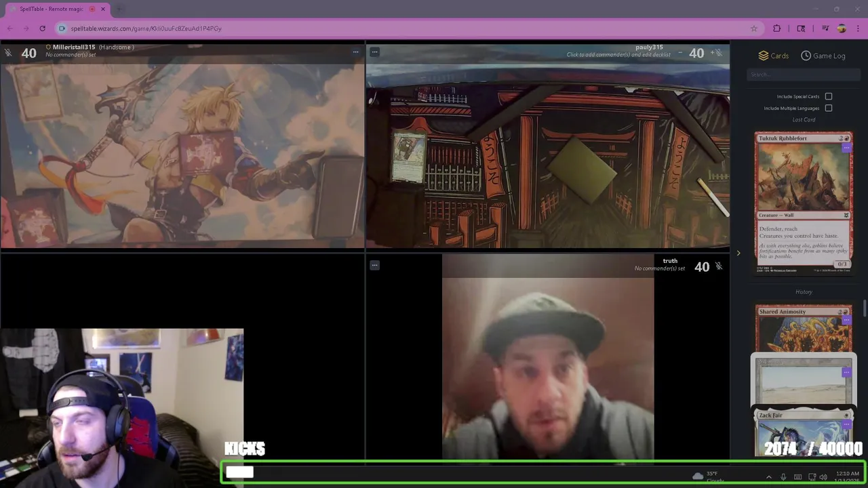Viewport: 868px width, 488px height.
Task: Click the card Search input field
Action: (x=804, y=75)
